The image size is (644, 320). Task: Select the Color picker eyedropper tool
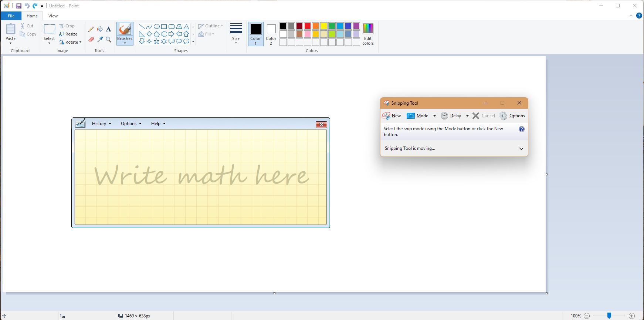100,39
